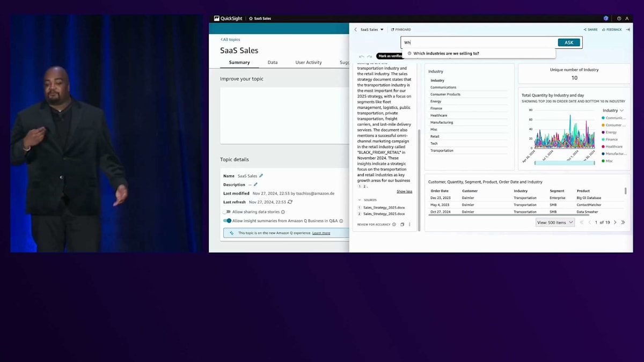Open the user account icon in top bar
Image resolution: width=644 pixels, height=362 pixels.
pyautogui.click(x=627, y=18)
